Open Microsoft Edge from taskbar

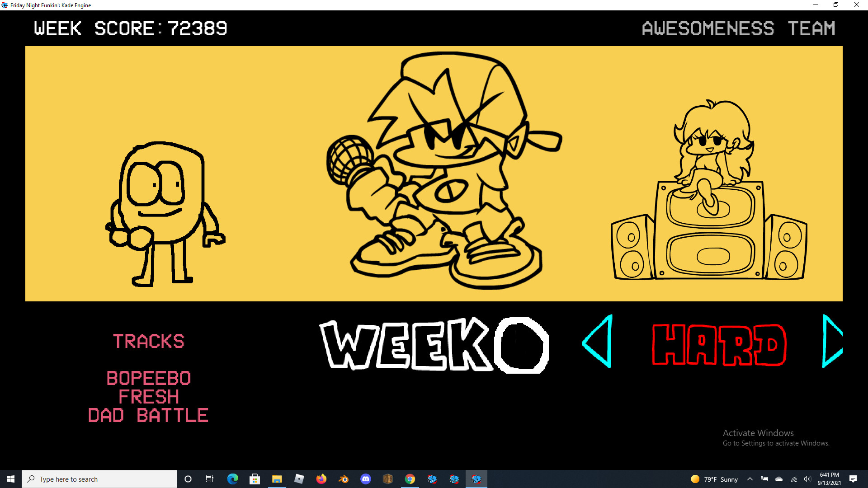click(x=233, y=479)
